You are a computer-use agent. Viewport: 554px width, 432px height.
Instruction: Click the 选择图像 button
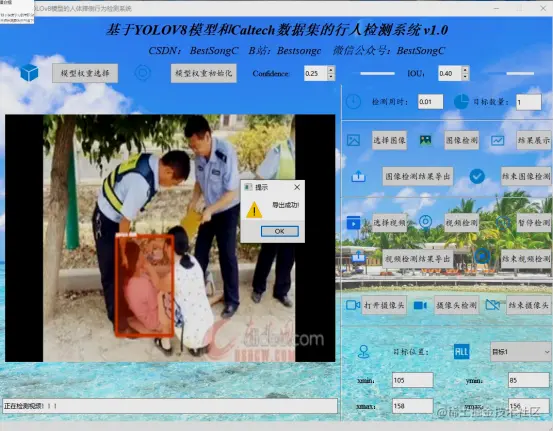389,140
